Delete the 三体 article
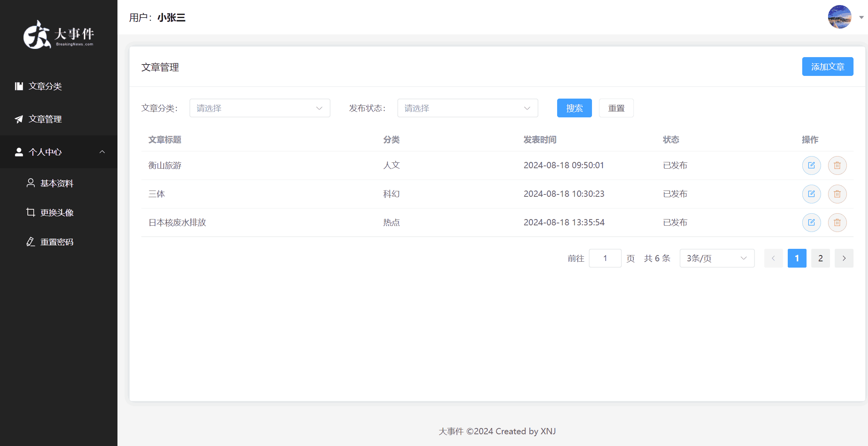Image resolution: width=868 pixels, height=446 pixels. pos(837,194)
